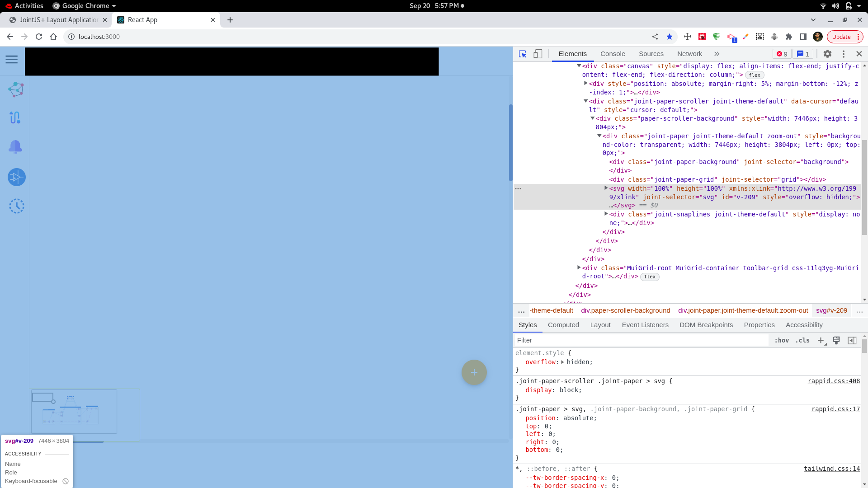Switch to the Console tab

click(x=613, y=54)
